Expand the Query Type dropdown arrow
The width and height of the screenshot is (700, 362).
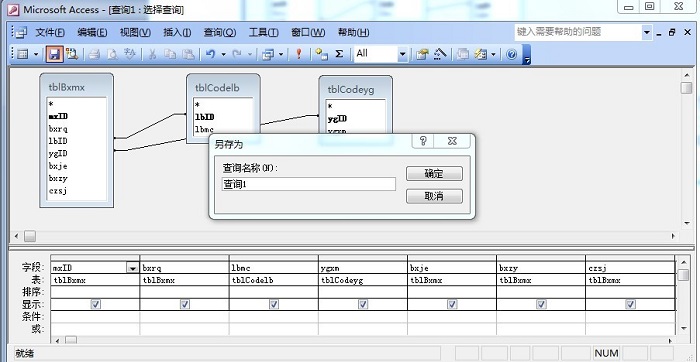(281, 54)
